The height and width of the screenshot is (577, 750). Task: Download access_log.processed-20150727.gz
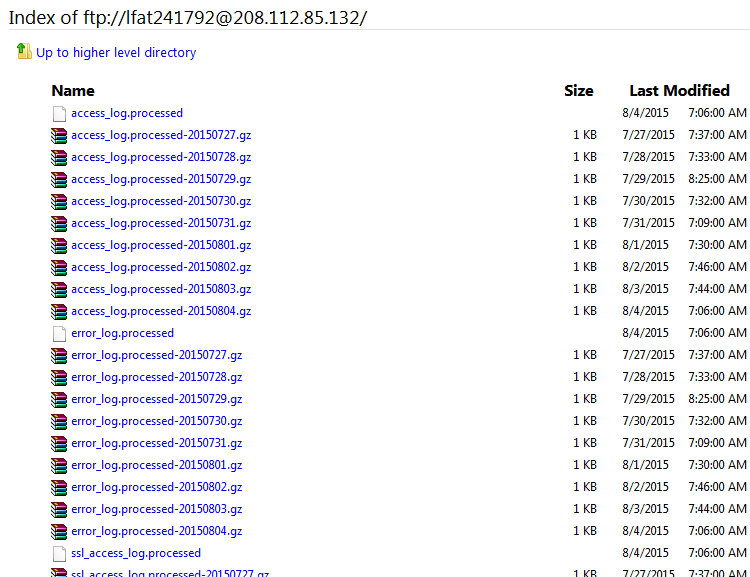click(x=161, y=135)
